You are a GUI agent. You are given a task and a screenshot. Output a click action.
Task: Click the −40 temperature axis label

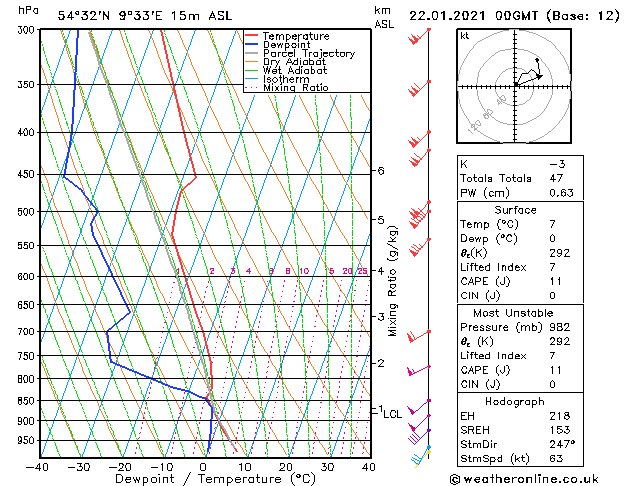coord(37,467)
